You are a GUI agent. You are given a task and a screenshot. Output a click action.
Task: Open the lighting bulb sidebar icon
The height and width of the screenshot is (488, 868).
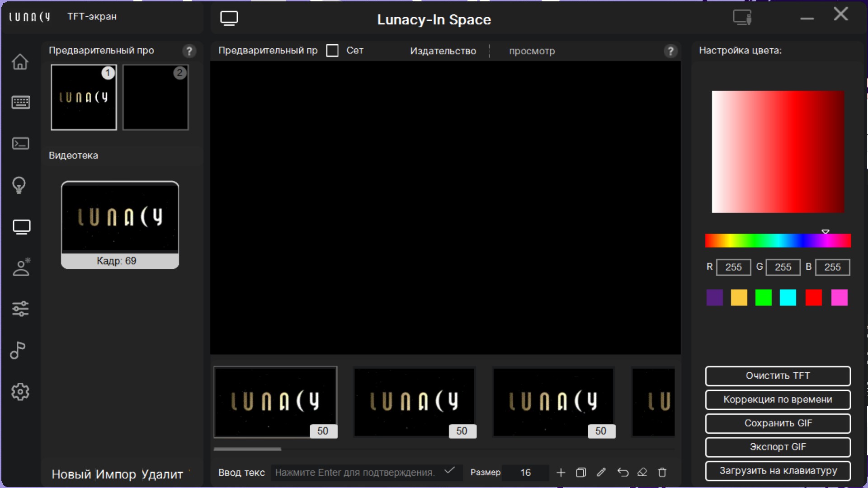pos(19,185)
